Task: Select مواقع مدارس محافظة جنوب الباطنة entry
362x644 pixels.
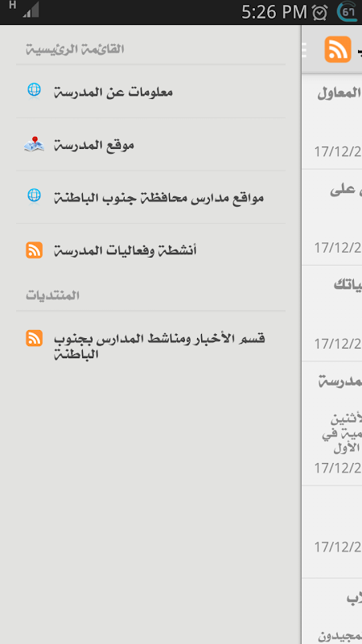Action: (150, 197)
